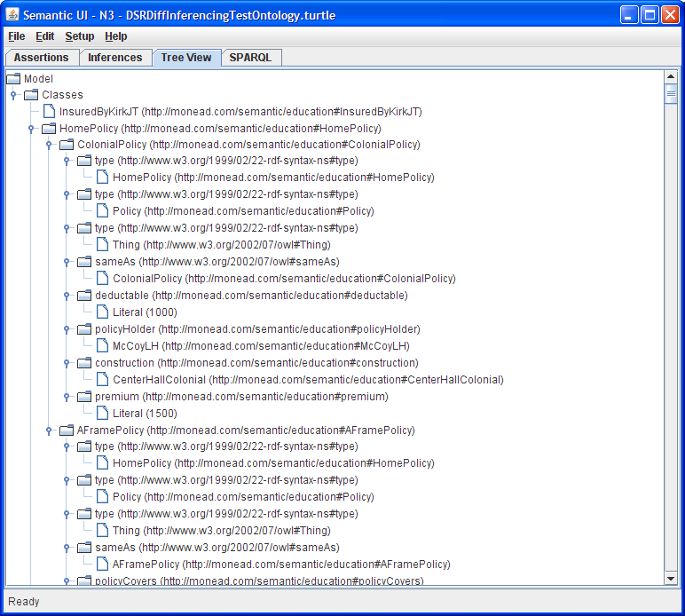Viewport: 685px width, 616px height.
Task: Click the InsuredByKirkJT document icon
Action: pyautogui.click(x=50, y=112)
